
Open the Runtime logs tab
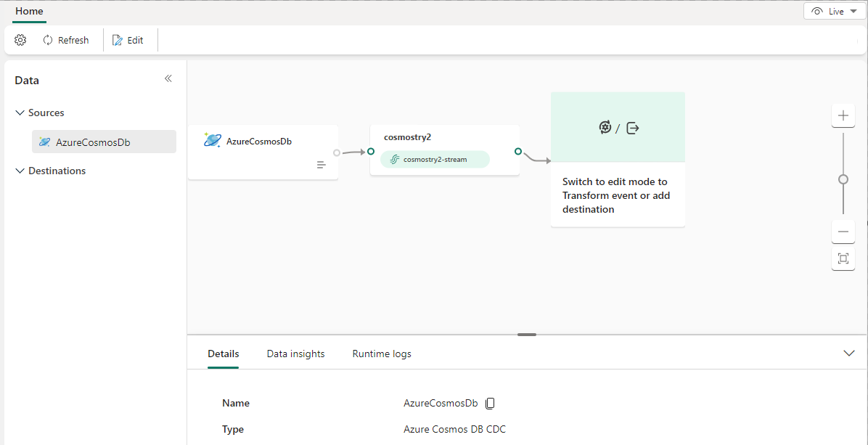click(x=382, y=354)
